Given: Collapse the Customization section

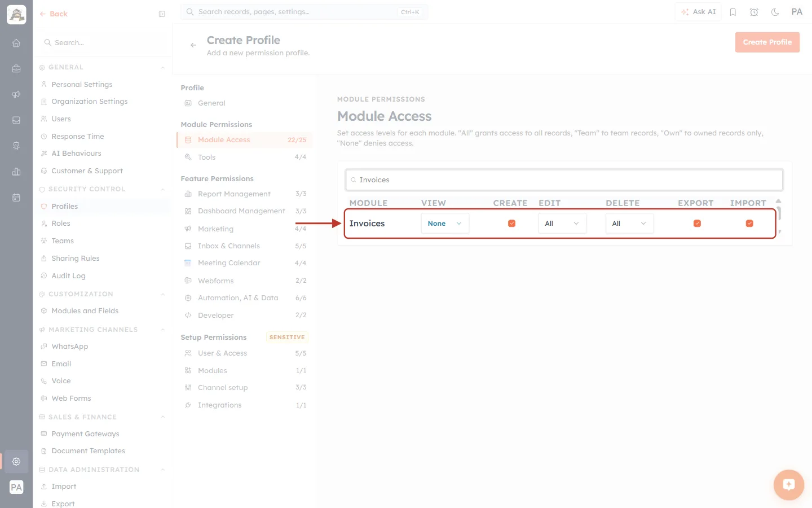Looking at the screenshot, I should [x=163, y=295].
